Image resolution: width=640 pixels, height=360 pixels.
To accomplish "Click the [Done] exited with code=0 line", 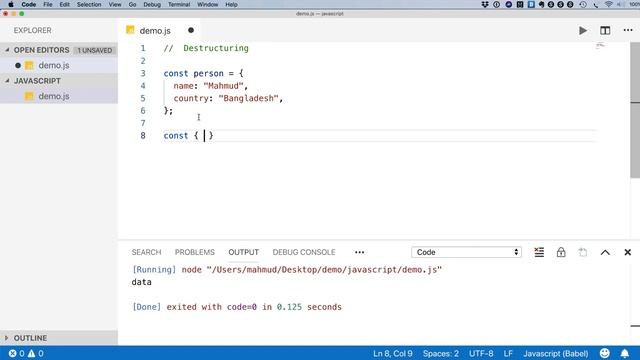I will [x=237, y=307].
